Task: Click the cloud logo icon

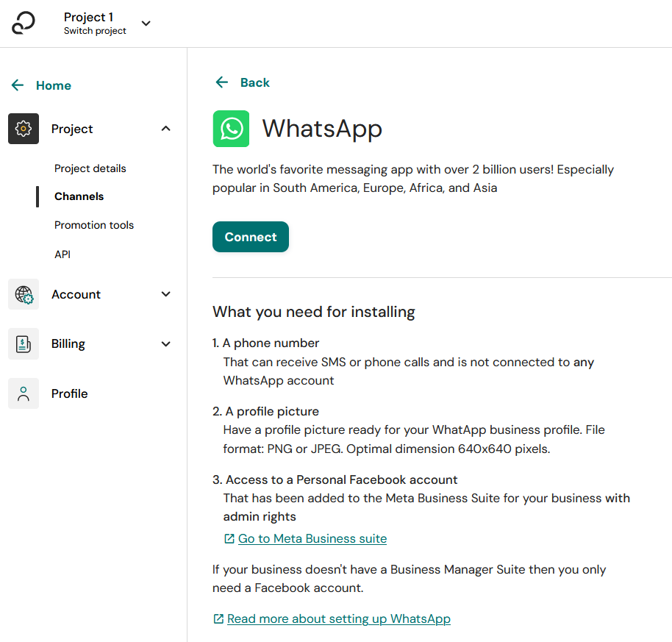Action: [x=23, y=23]
